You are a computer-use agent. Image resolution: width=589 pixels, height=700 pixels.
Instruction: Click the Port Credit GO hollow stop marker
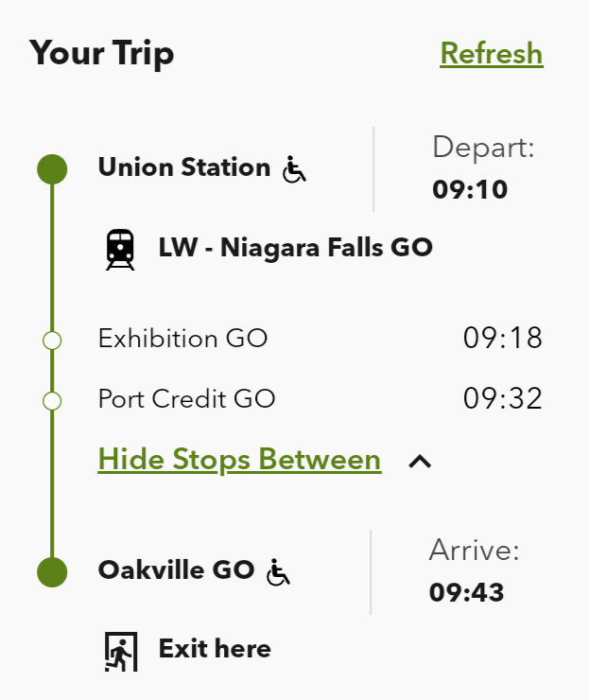(52, 400)
